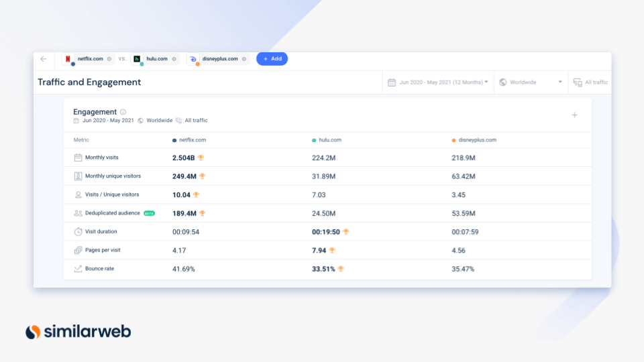Image resolution: width=644 pixels, height=362 pixels.
Task: Click the Similarweb logo
Action: coord(78,332)
